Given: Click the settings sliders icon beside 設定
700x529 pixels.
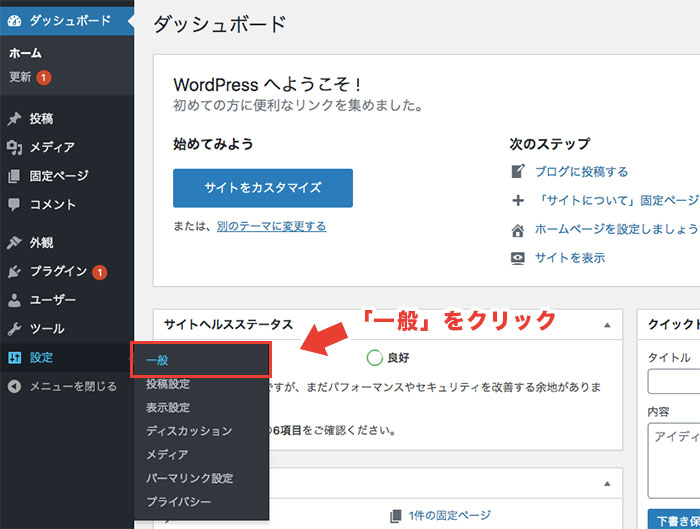Looking at the screenshot, I should (14, 358).
